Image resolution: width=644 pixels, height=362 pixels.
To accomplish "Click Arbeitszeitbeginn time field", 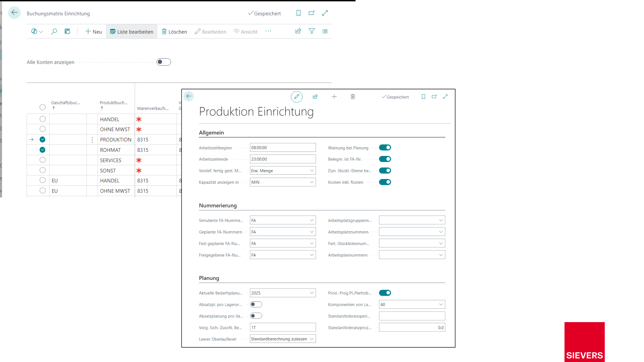I will click(283, 147).
